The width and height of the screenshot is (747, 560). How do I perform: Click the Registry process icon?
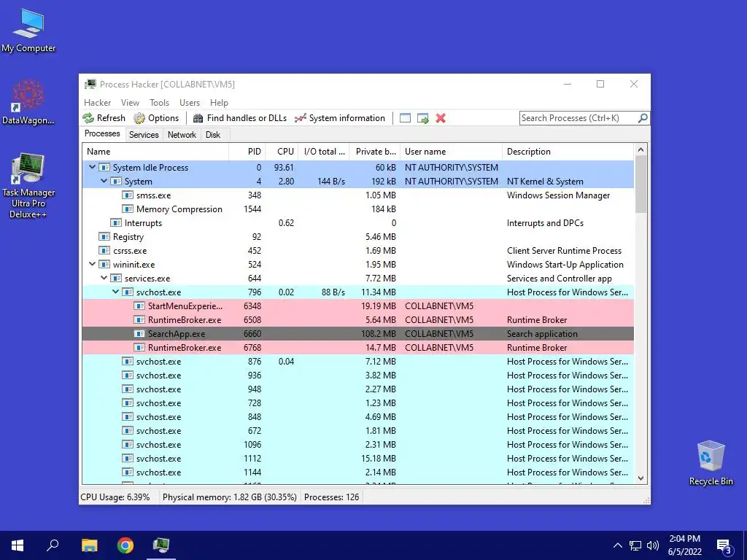(104, 237)
